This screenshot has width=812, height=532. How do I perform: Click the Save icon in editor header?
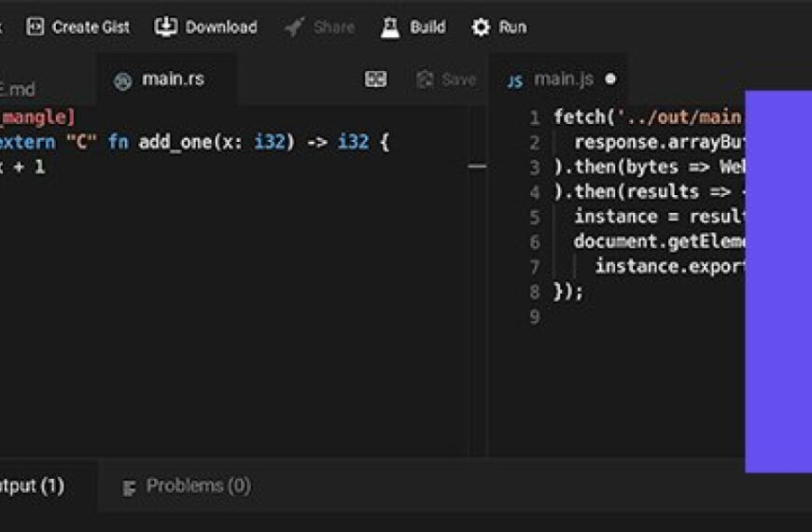pos(425,79)
